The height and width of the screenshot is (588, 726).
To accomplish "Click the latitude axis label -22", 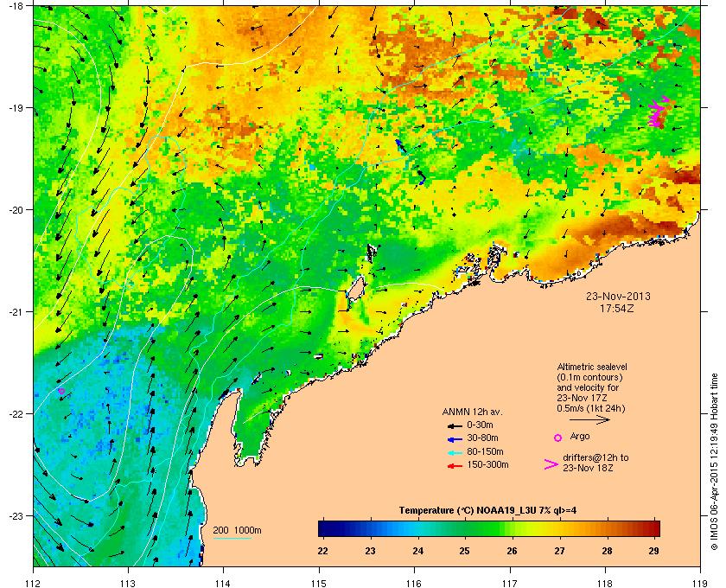I will coord(16,414).
